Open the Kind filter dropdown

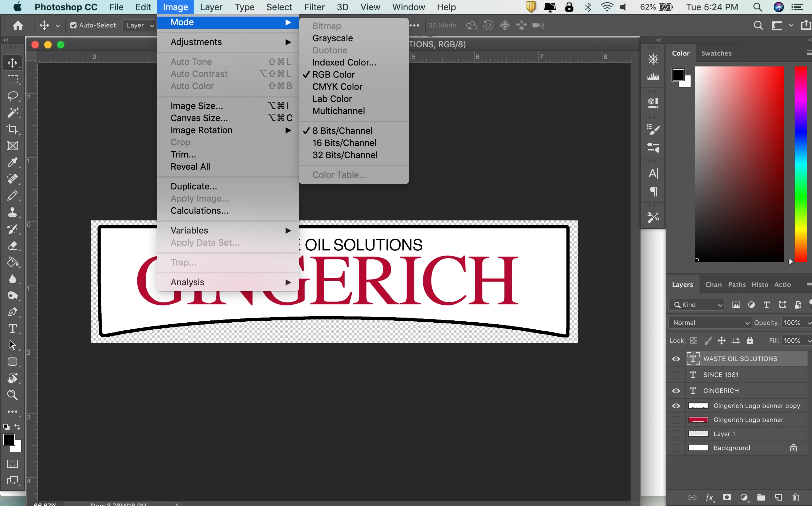697,305
